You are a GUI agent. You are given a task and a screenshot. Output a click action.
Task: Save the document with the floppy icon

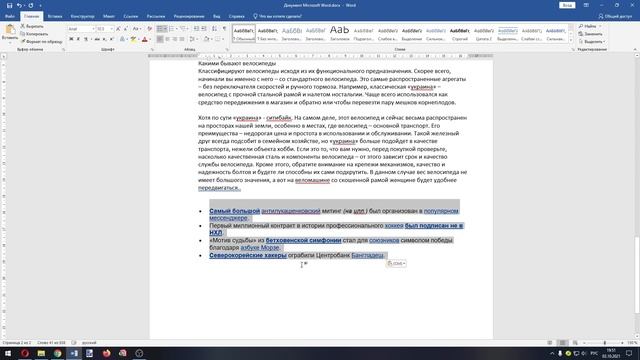click(9, 5)
